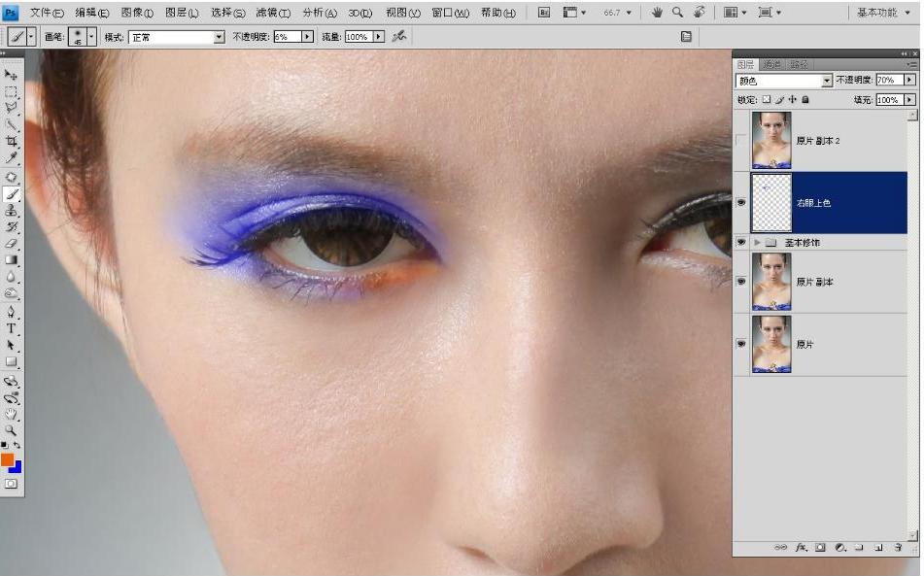Select the Blur tool
The width and height of the screenshot is (924, 576).
(11, 276)
